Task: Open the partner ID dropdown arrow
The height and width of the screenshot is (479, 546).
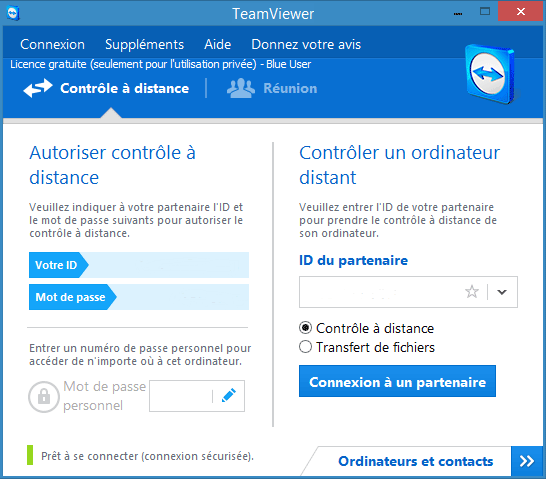Action: pyautogui.click(x=502, y=292)
